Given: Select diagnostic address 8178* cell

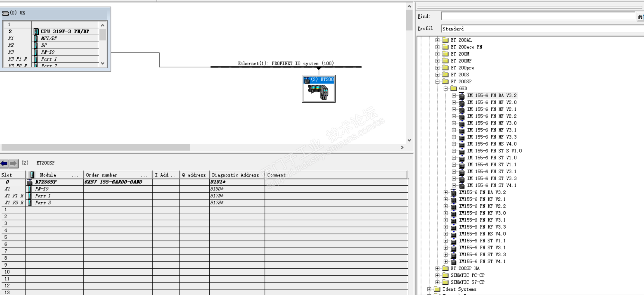Looking at the screenshot, I should pos(237,203).
